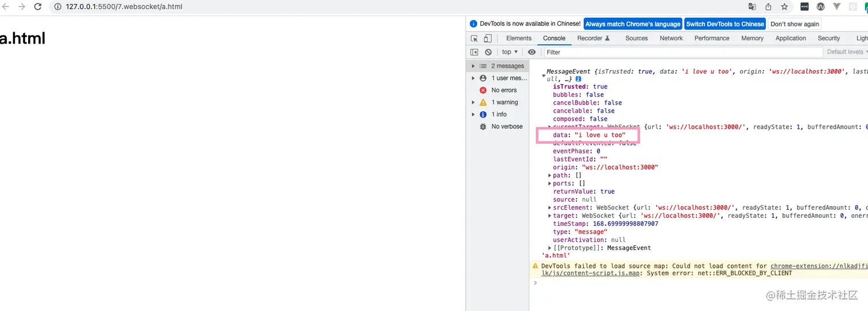Click the site information icon in address bar

(x=59, y=7)
